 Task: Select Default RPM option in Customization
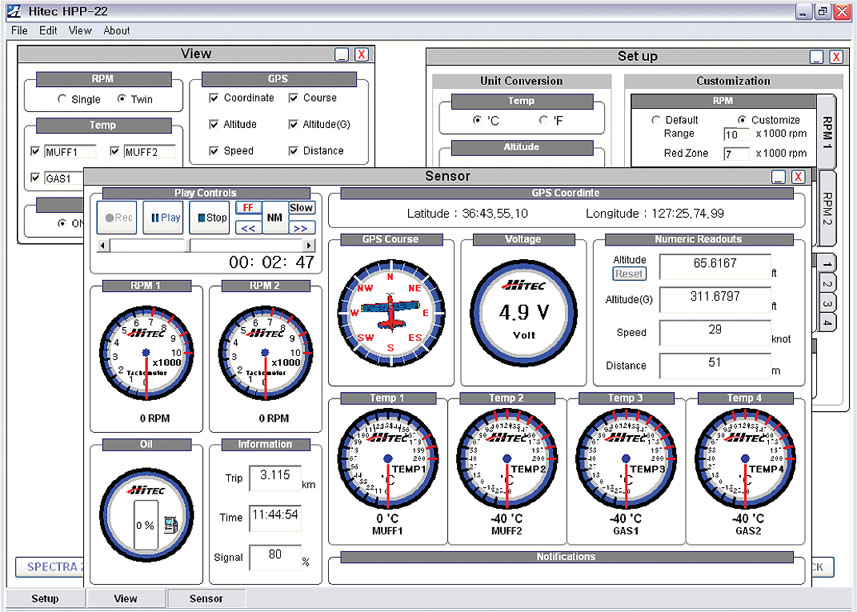click(x=656, y=119)
